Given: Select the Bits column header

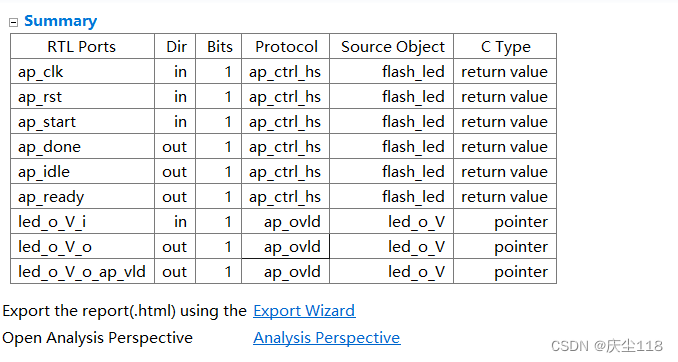Looking at the screenshot, I should pyautogui.click(x=219, y=46).
